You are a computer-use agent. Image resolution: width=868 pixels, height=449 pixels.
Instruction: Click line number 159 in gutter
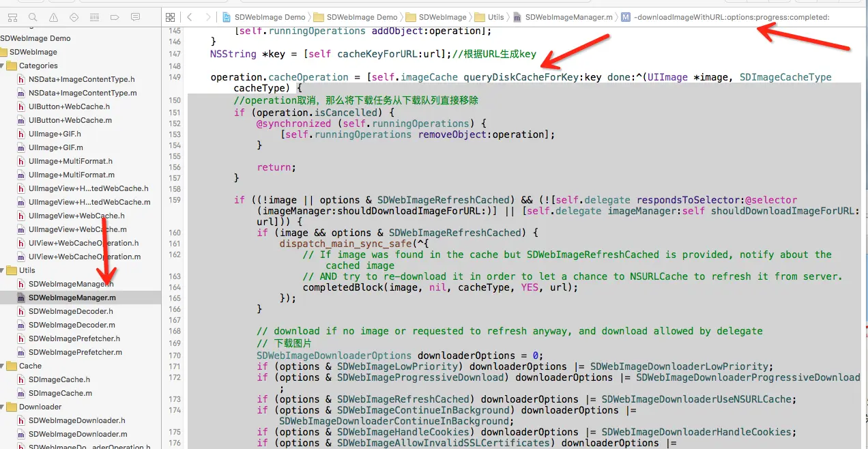[174, 200]
